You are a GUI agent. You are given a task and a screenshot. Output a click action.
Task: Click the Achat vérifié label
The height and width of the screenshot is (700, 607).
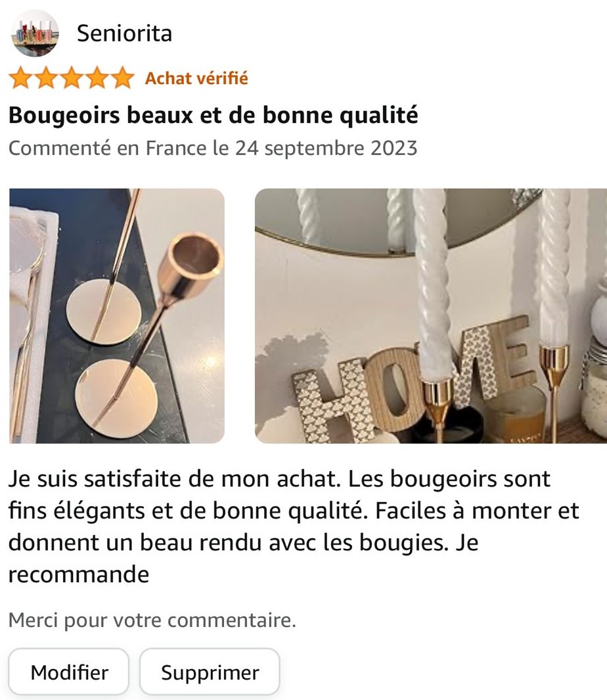196,78
